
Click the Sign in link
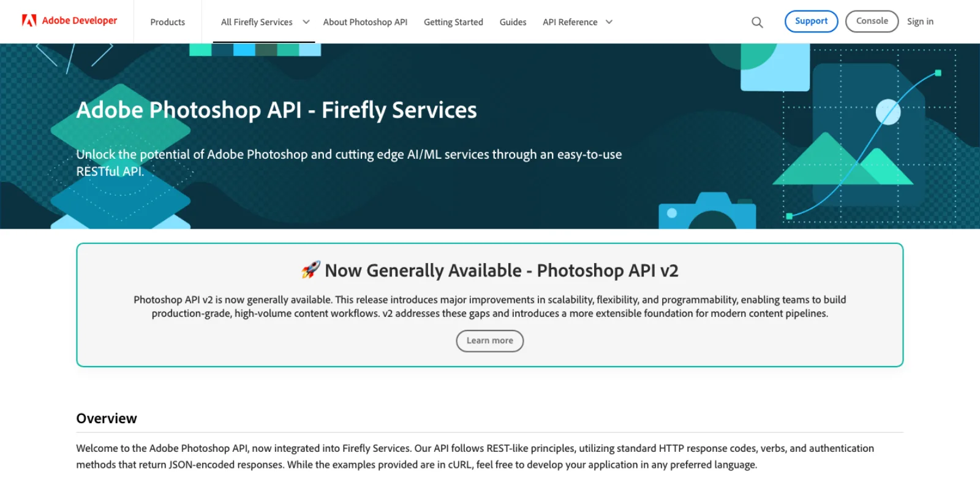pyautogui.click(x=920, y=21)
